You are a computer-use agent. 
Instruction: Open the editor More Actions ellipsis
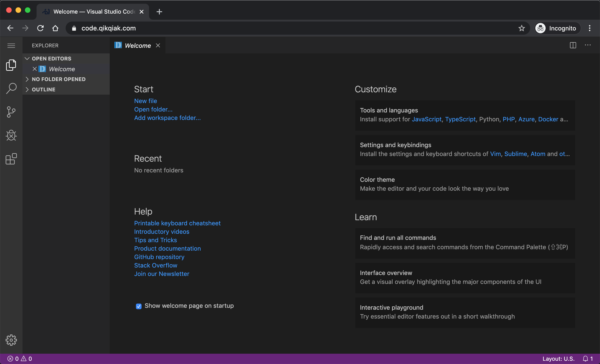pyautogui.click(x=588, y=45)
